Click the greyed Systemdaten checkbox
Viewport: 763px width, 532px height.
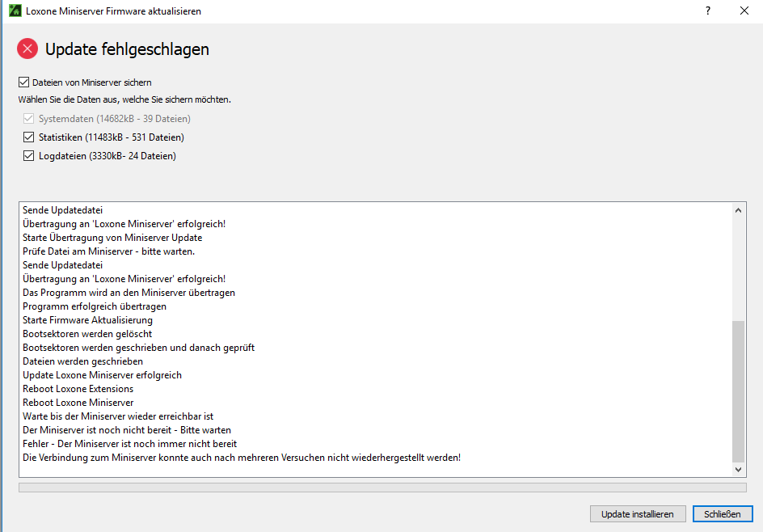coord(29,118)
